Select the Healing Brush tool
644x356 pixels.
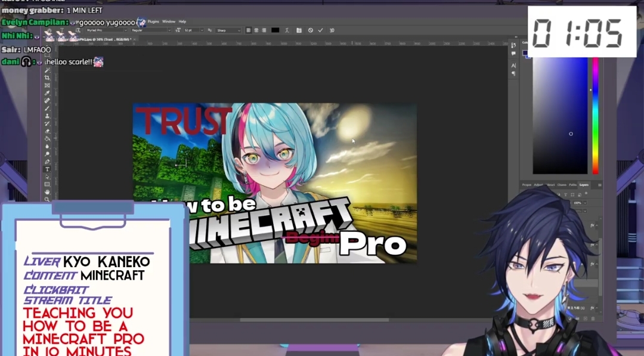[x=47, y=101]
